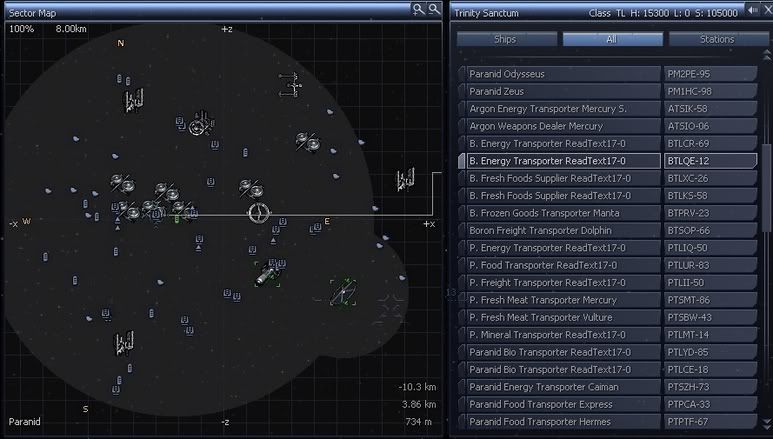Click the PTSZH-73 ID cell
Image resolution: width=773 pixels, height=439 pixels.
click(710, 387)
